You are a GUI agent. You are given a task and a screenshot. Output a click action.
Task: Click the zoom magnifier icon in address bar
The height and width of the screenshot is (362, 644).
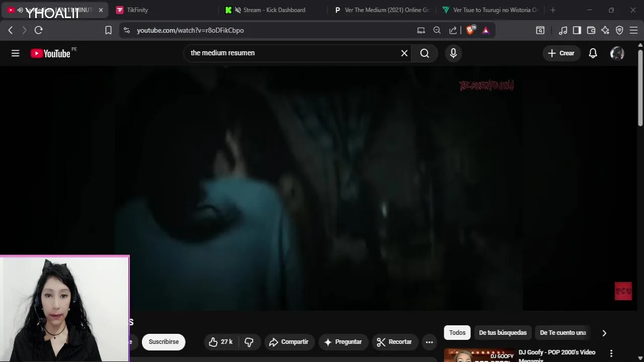(437, 30)
